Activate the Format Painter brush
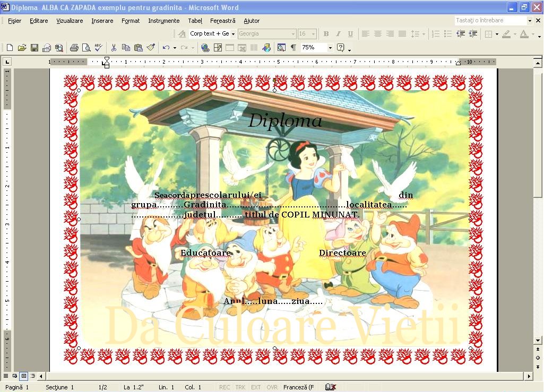This screenshot has height=392, width=544. click(x=151, y=48)
